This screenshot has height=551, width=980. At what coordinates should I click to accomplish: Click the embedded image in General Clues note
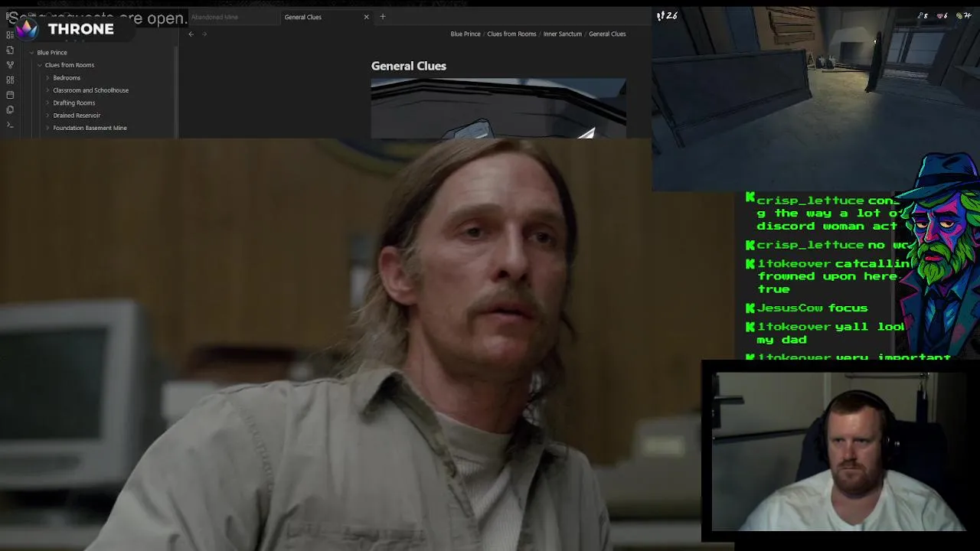tap(498, 109)
